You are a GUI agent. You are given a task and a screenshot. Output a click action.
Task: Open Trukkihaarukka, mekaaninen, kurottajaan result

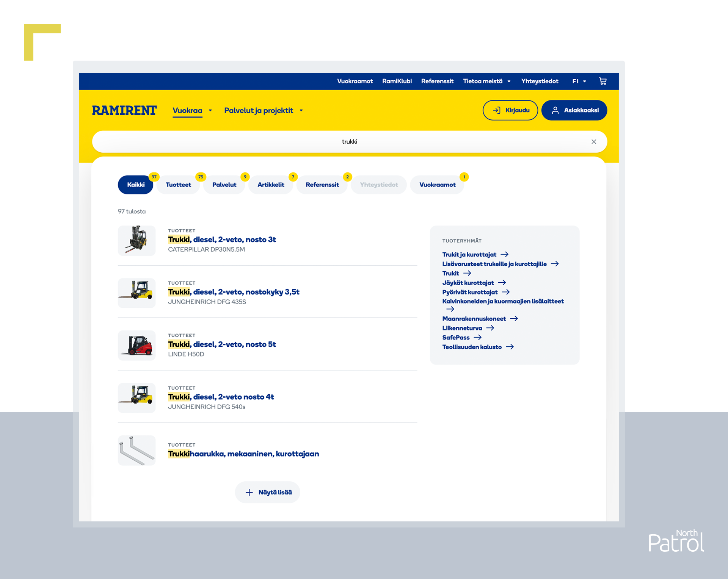[x=243, y=454]
